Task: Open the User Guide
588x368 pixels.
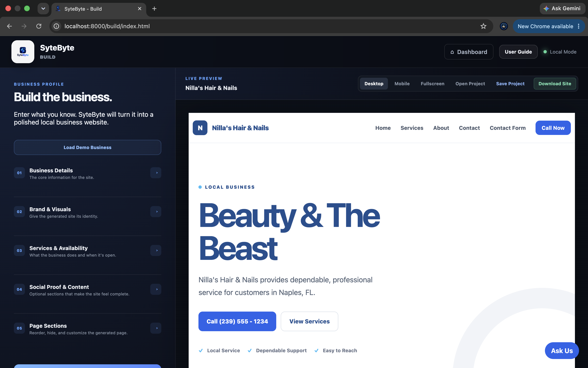Action: (518, 52)
